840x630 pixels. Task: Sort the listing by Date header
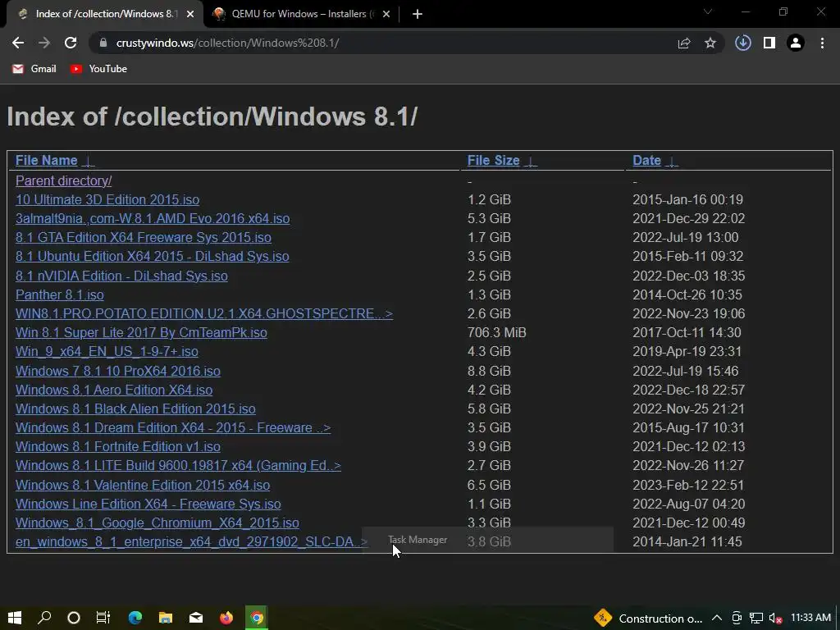coord(646,160)
